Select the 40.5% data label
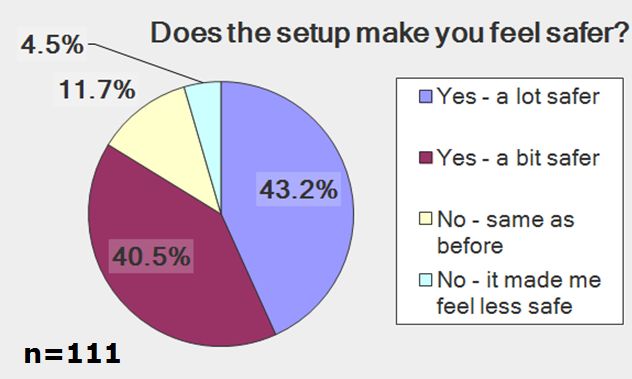632x379 pixels. [152, 256]
